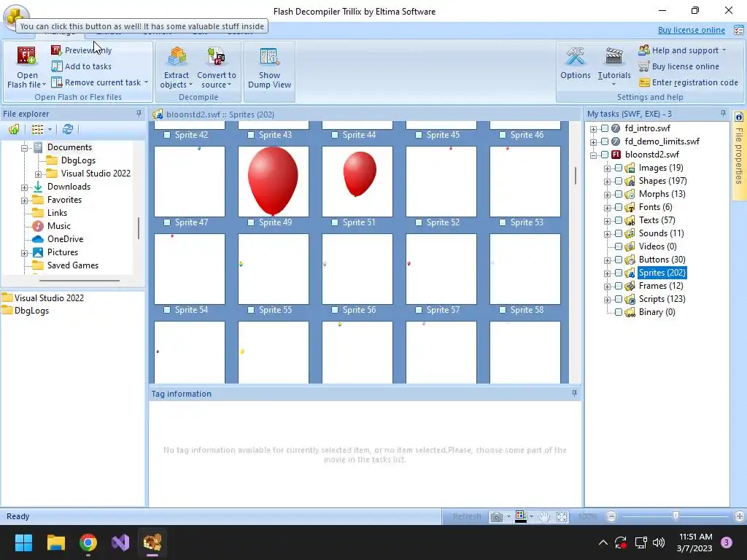
Task: Pin the Tag information panel
Action: pyautogui.click(x=574, y=393)
